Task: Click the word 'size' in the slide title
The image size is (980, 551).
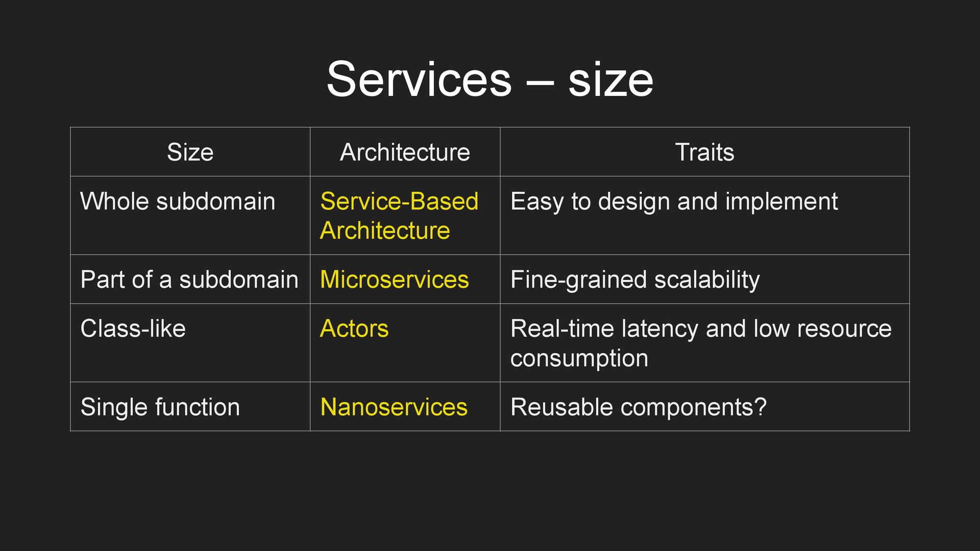Action: [x=610, y=80]
